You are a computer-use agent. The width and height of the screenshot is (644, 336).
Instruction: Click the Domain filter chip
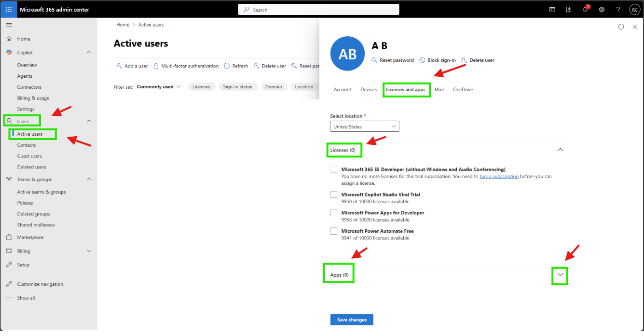click(x=274, y=87)
